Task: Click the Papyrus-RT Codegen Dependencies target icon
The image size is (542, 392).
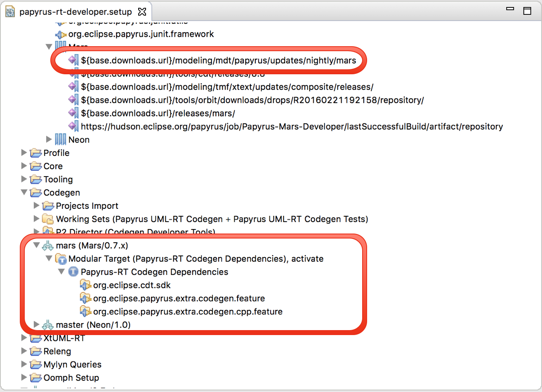Action: coord(73,272)
